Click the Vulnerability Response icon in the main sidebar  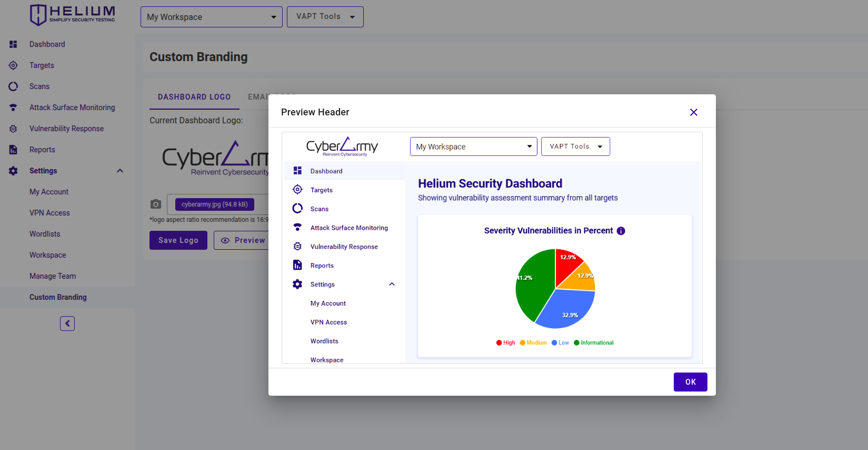click(x=13, y=129)
